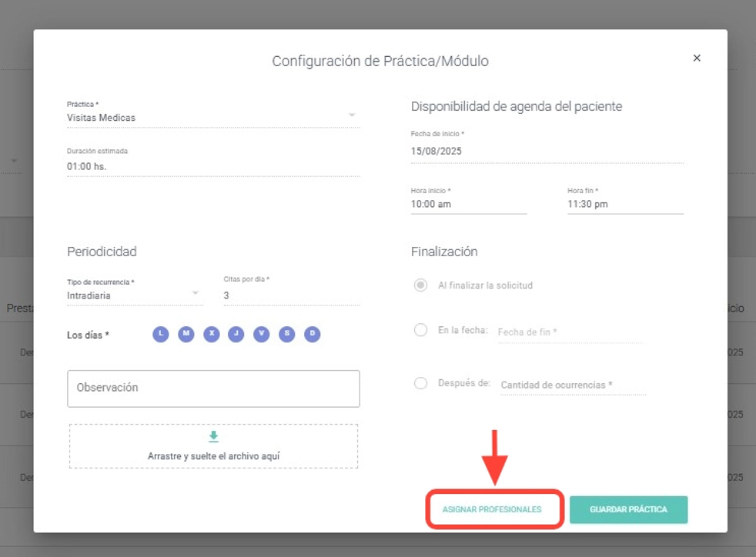Select 'Al finalizar la solicitud' radio option
756x557 pixels.
[420, 285]
